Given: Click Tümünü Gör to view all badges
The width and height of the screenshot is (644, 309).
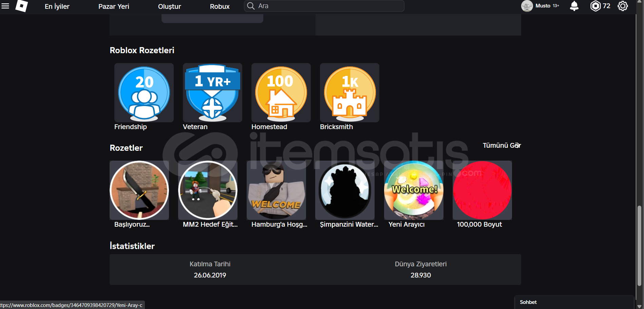Looking at the screenshot, I should tap(501, 145).
